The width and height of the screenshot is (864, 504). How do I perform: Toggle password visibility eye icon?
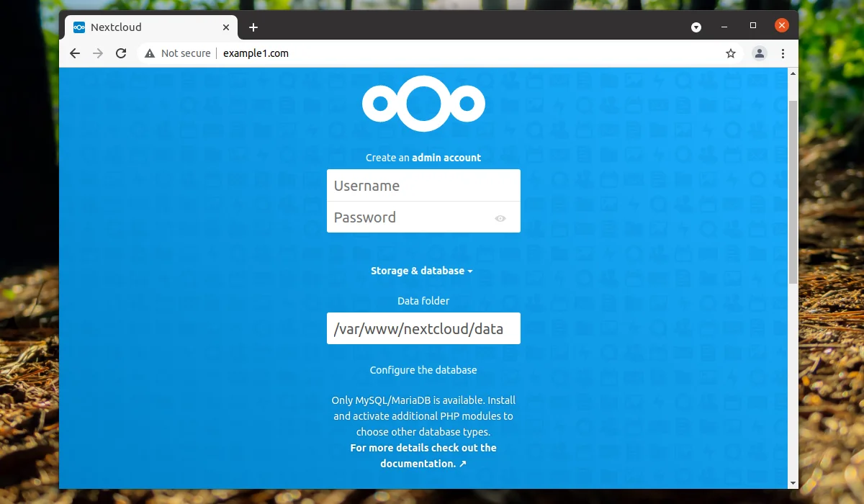point(500,218)
